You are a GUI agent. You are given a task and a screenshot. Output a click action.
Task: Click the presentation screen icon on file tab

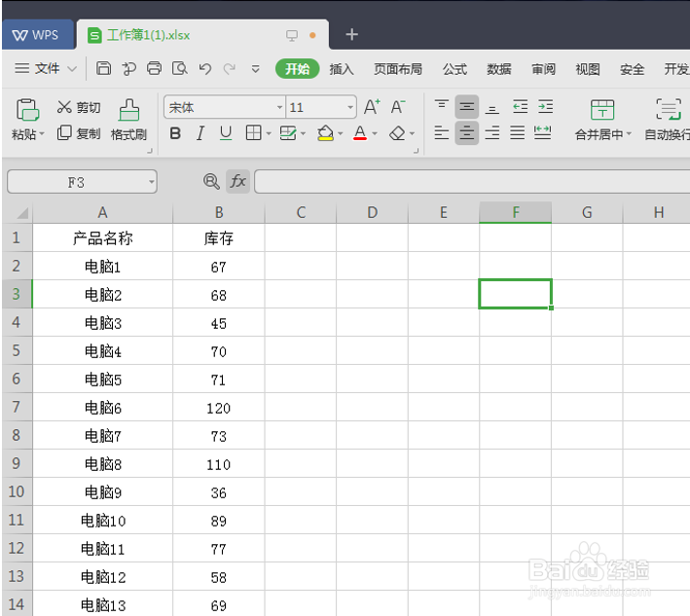[292, 35]
